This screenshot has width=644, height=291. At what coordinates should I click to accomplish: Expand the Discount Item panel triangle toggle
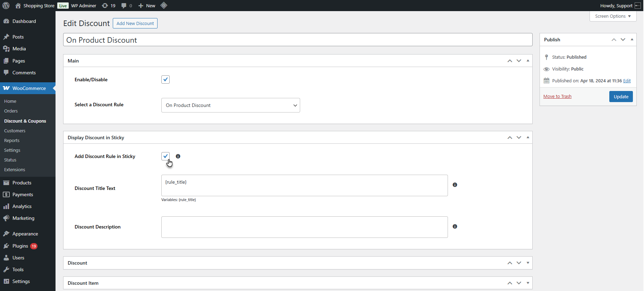(528, 283)
